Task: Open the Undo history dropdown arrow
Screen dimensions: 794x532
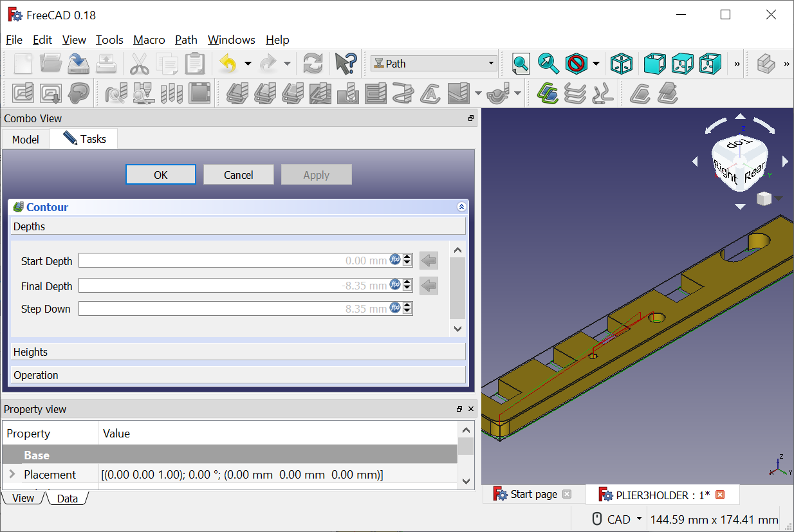Action: tap(248, 64)
